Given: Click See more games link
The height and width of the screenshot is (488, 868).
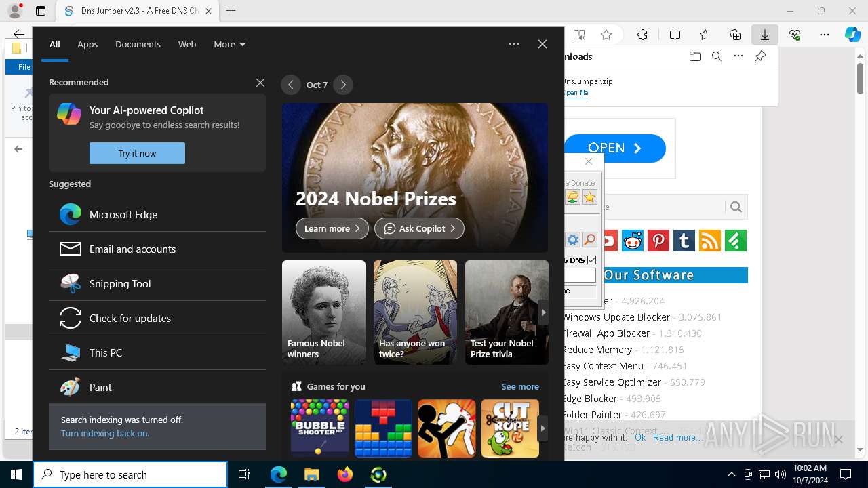Looking at the screenshot, I should (x=520, y=386).
